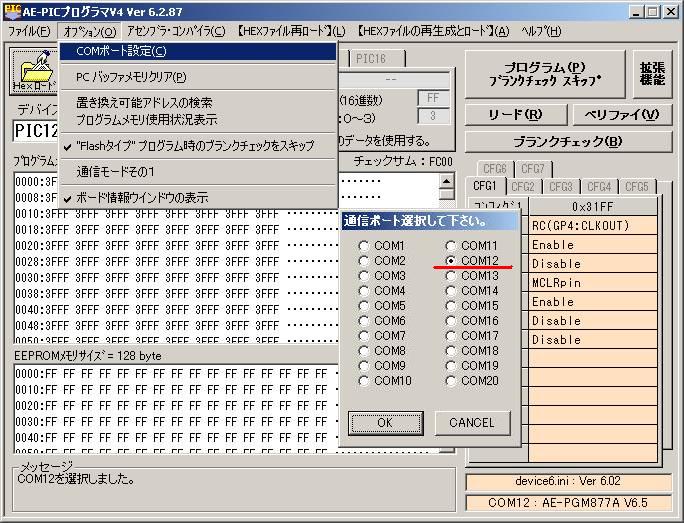Screen dimensions: 684x523
Task: Click the リード(R) button
Action: 516,115
